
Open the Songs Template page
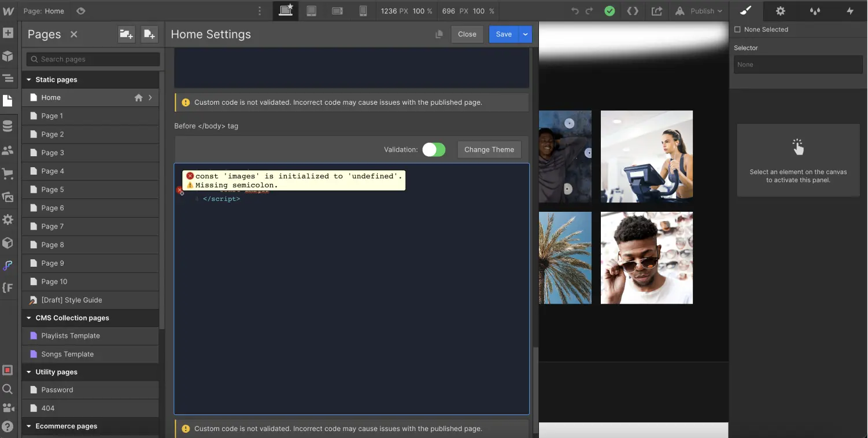pos(90,354)
